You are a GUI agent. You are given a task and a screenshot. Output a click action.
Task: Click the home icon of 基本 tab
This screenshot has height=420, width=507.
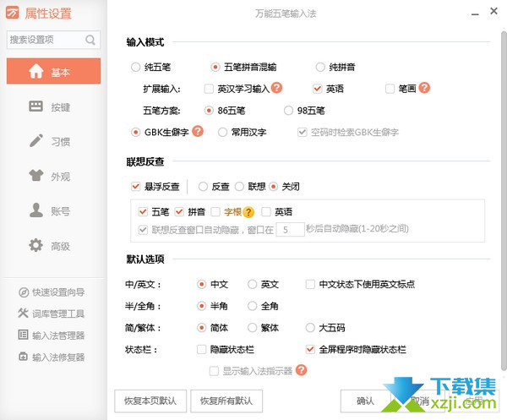pyautogui.click(x=35, y=71)
